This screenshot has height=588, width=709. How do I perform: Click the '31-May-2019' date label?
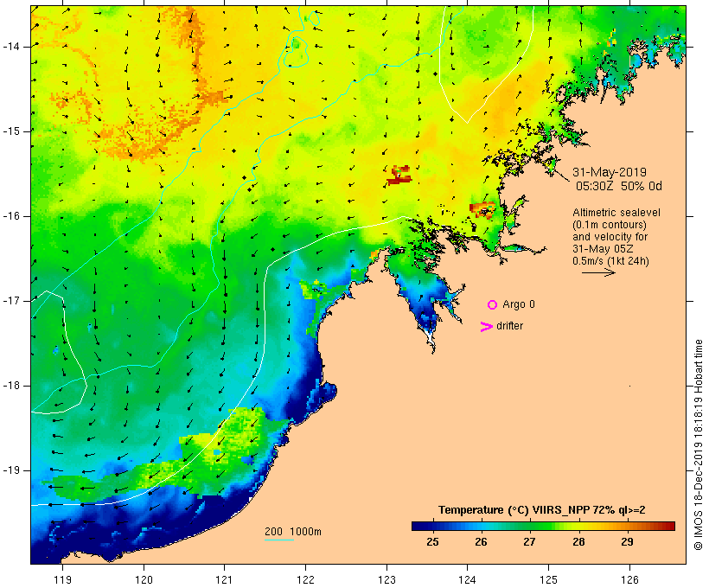tap(609, 172)
